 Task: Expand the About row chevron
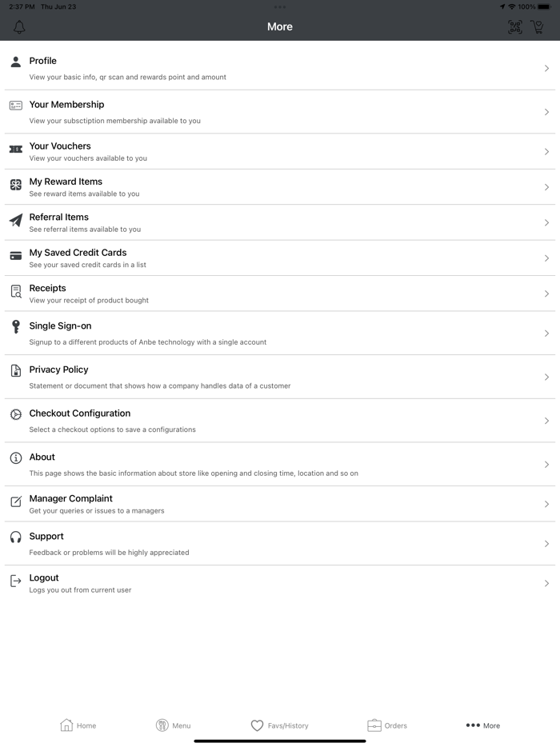[546, 464]
